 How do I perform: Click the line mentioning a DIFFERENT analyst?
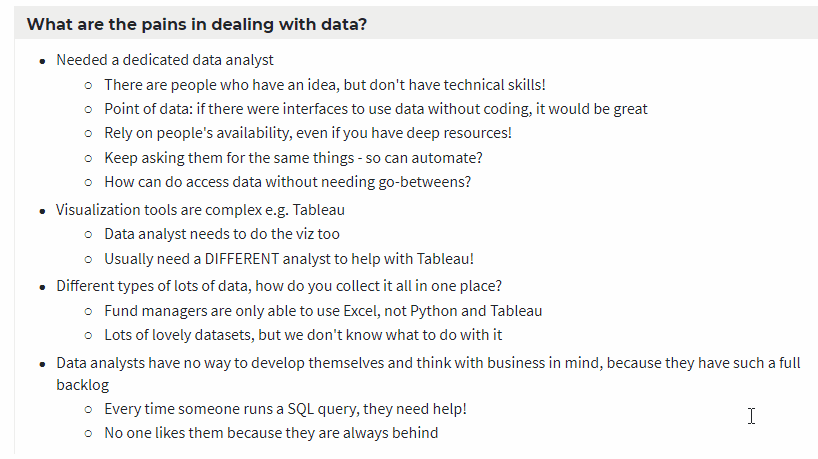click(288, 259)
